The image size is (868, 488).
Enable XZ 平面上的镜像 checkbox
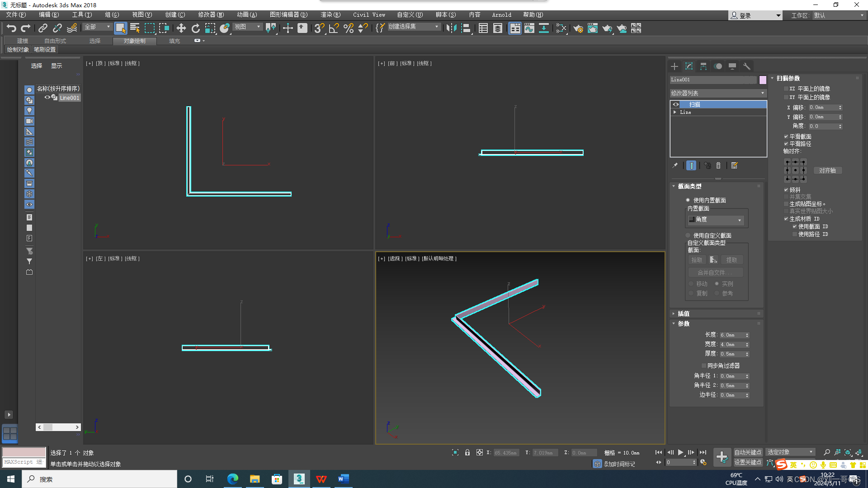786,89
